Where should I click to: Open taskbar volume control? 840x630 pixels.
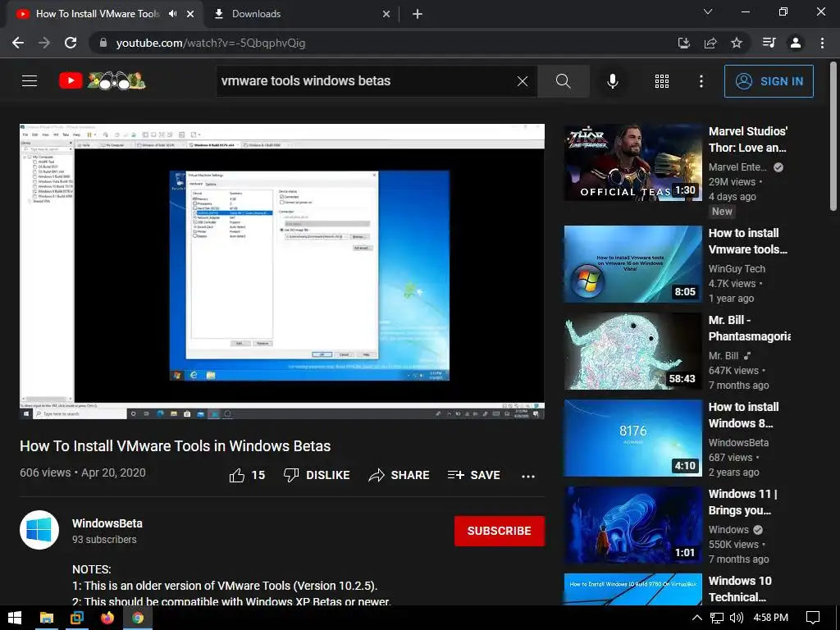coord(737,618)
